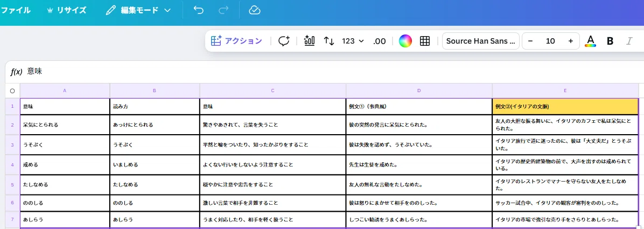This screenshot has height=229, width=644.
Task: Open the text color A icon
Action: [590, 41]
